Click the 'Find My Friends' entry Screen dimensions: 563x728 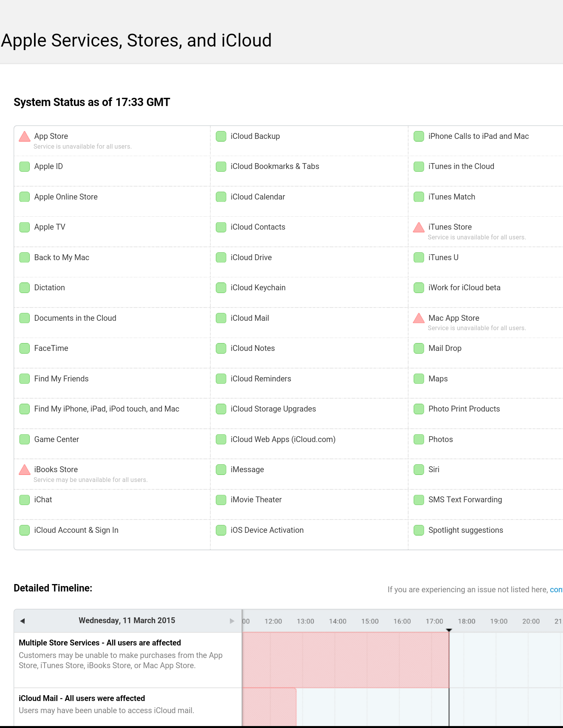tap(61, 379)
